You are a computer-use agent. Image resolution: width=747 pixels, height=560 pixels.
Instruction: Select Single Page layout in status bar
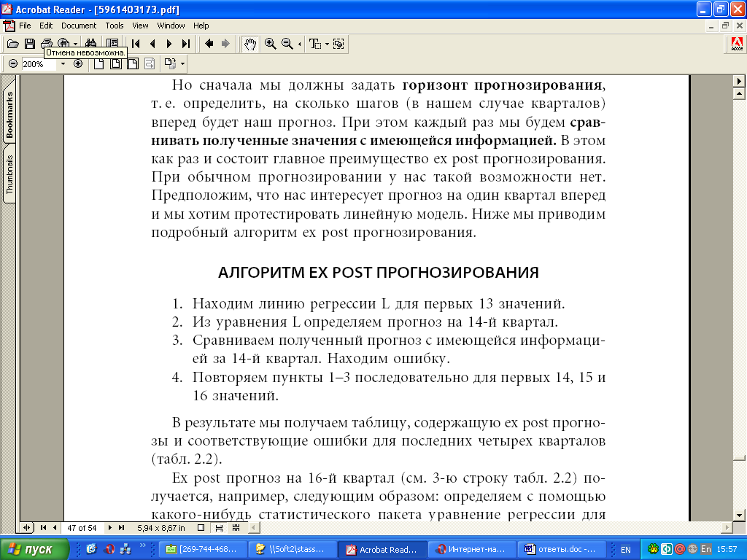(201, 528)
